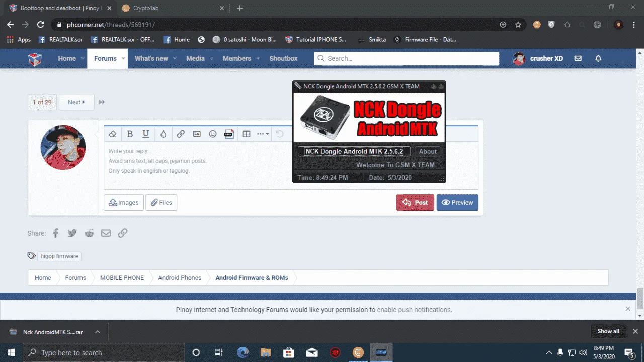Screen dimensions: 644x362
Task: Open Microsoft Edge from the taskbar
Action: [243, 352]
